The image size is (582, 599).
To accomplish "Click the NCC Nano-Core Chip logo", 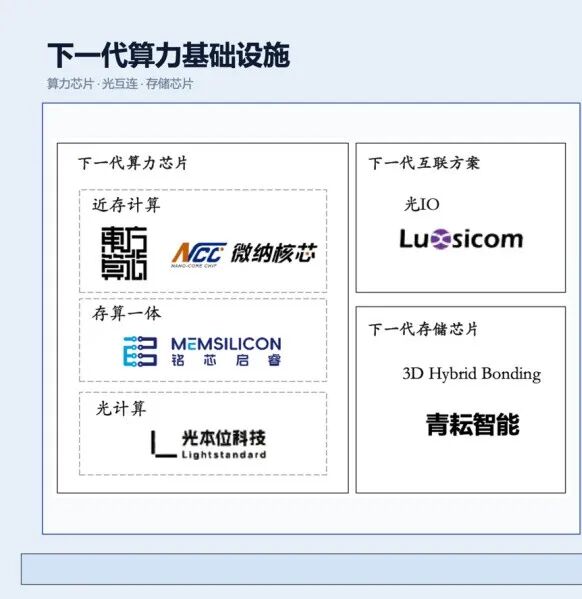I will coord(199,254).
